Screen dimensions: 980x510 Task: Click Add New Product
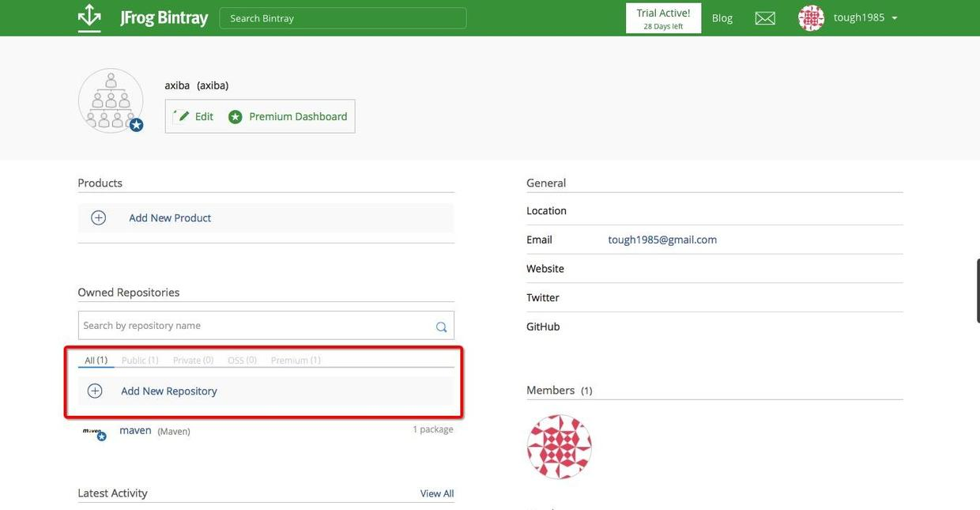[170, 217]
